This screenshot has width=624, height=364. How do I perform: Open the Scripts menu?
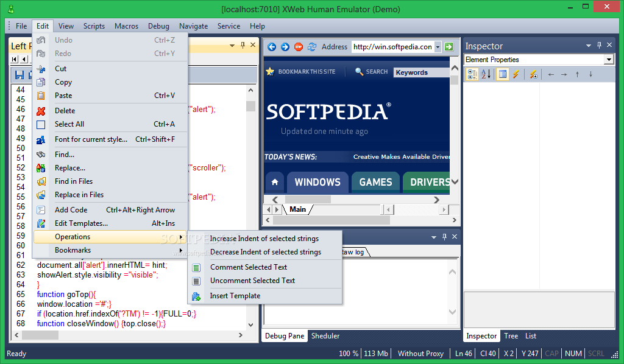pos(94,26)
